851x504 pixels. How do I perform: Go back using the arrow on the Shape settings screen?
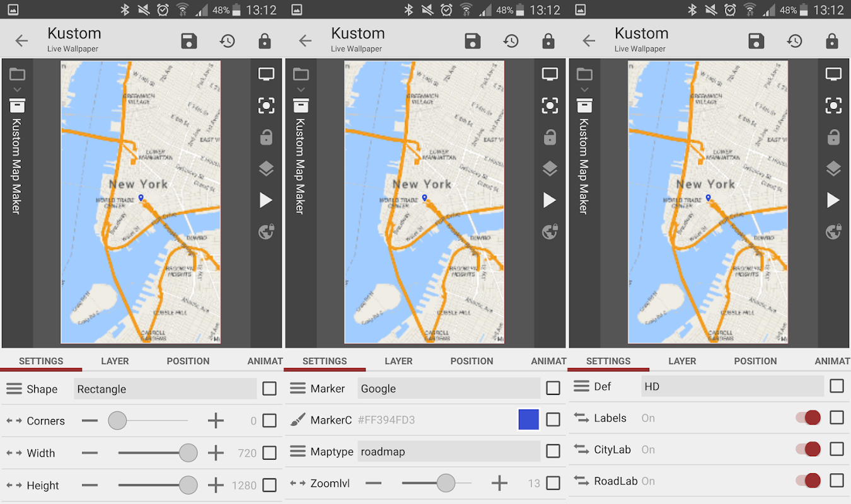[22, 41]
